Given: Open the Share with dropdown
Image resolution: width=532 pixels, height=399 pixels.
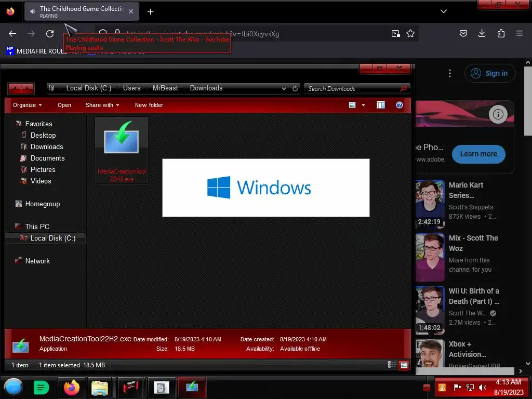Looking at the screenshot, I should [x=102, y=105].
